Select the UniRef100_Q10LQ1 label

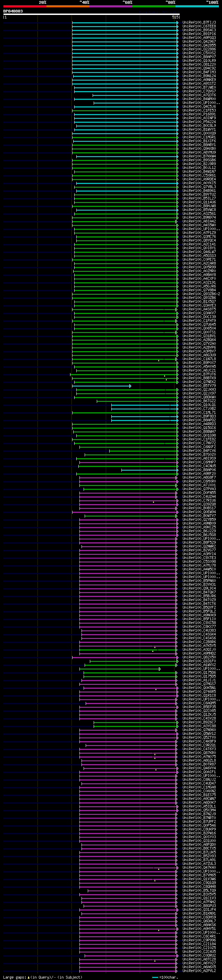[x=199, y=405]
